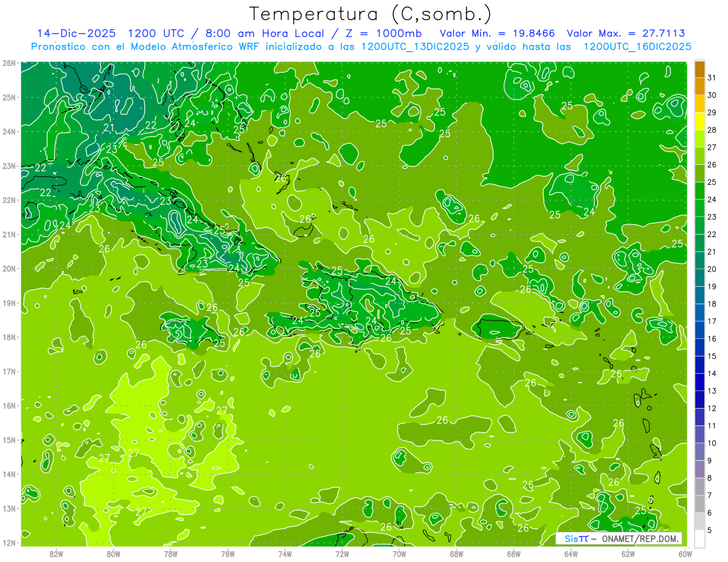This screenshot has height=562, width=728.
Task: Click "Valor Max. = 27.7113" value
Action: click(x=627, y=33)
